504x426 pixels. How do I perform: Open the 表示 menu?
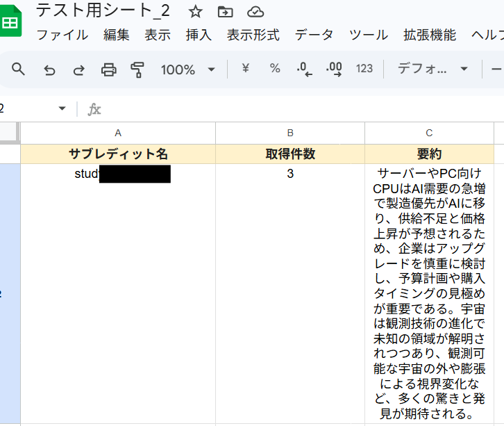tap(158, 35)
